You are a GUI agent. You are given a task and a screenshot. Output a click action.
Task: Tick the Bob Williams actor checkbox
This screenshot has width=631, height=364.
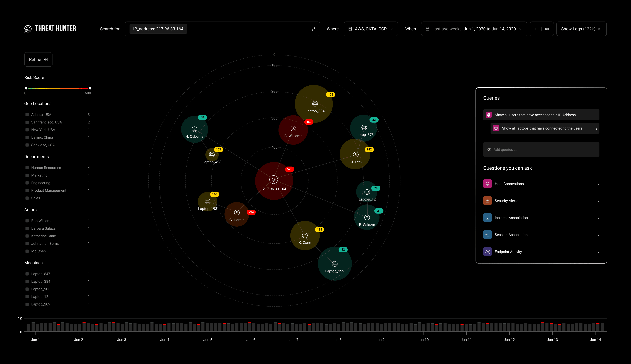click(x=27, y=221)
